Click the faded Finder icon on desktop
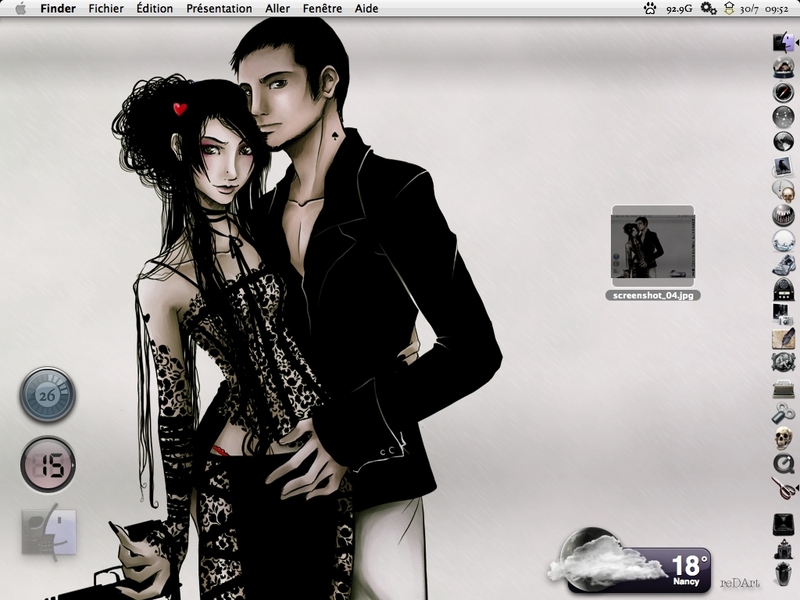 [48, 532]
